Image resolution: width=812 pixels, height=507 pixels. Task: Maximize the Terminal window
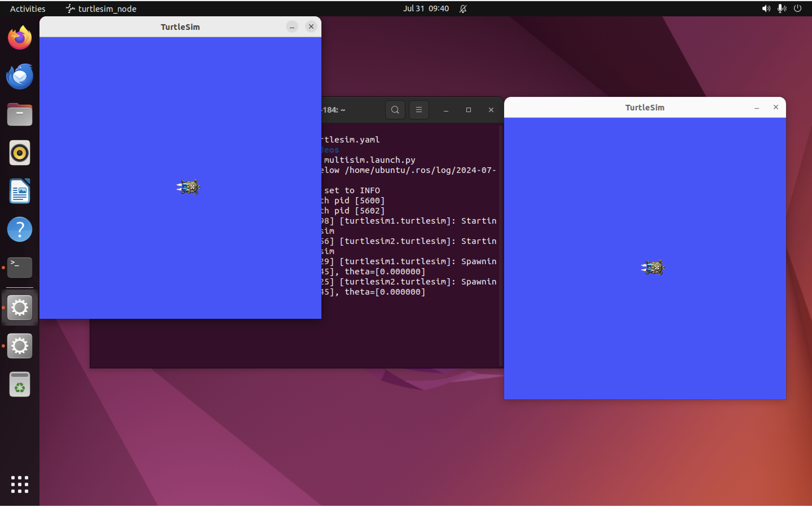click(x=468, y=110)
